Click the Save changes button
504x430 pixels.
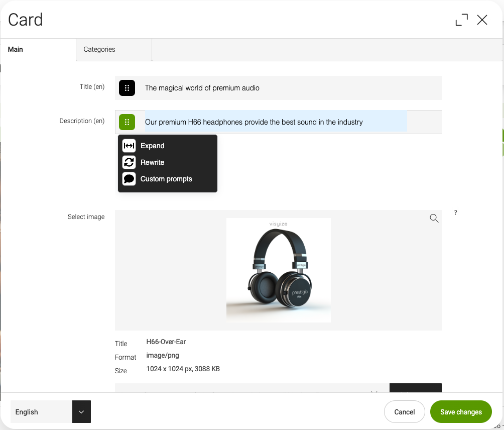click(x=461, y=412)
